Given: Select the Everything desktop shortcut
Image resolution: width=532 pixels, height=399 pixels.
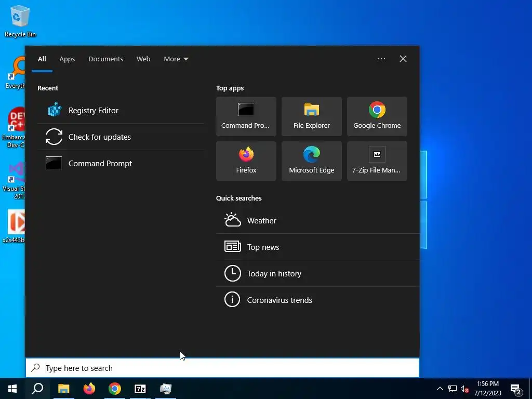Looking at the screenshot, I should (16, 73).
